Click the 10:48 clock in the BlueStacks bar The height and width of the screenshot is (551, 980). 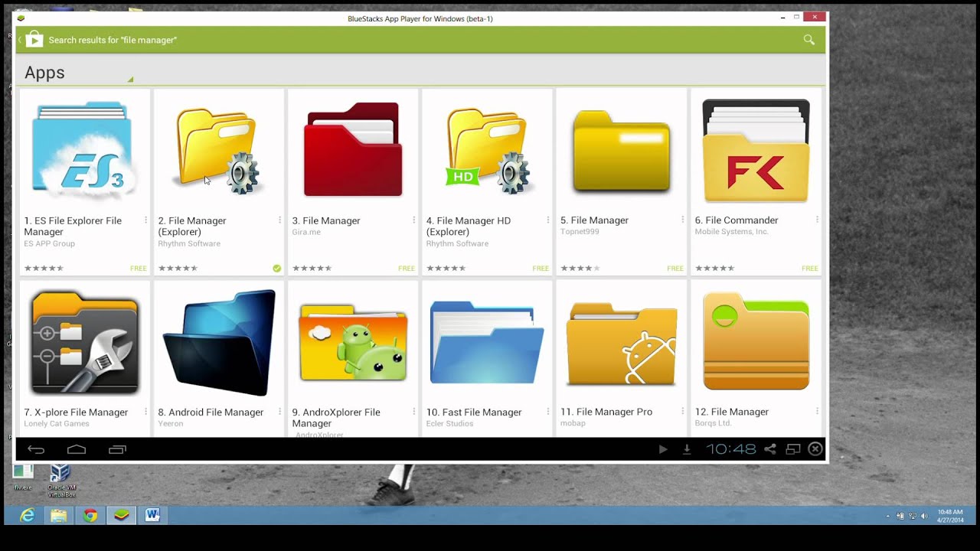(731, 449)
